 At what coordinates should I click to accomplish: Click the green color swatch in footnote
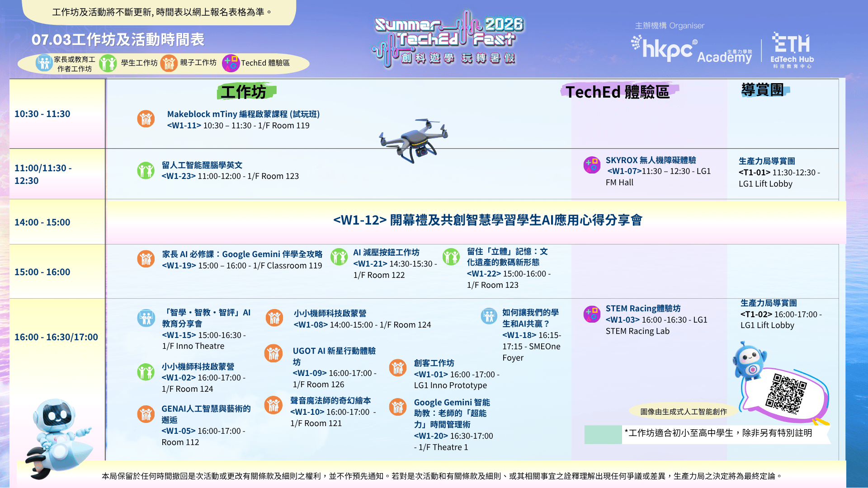(603, 434)
